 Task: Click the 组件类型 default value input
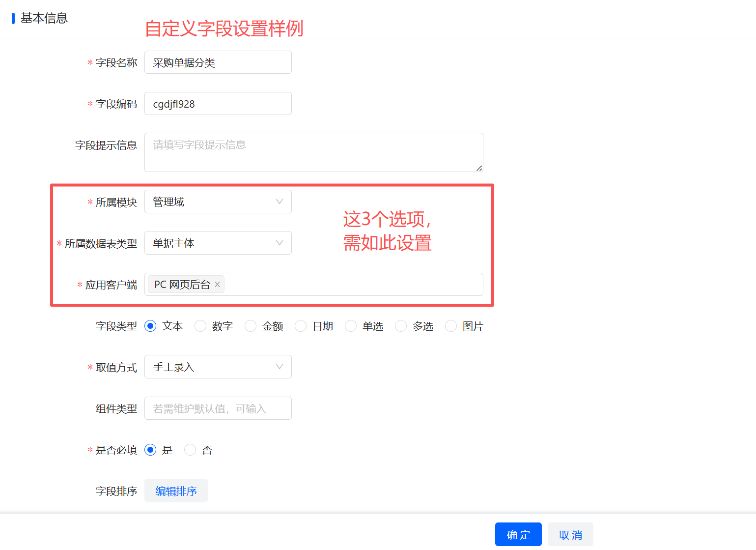click(218, 408)
